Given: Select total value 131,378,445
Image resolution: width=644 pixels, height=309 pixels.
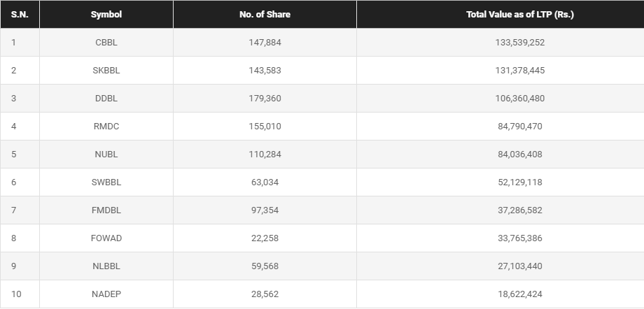Looking at the screenshot, I should pos(520,71).
